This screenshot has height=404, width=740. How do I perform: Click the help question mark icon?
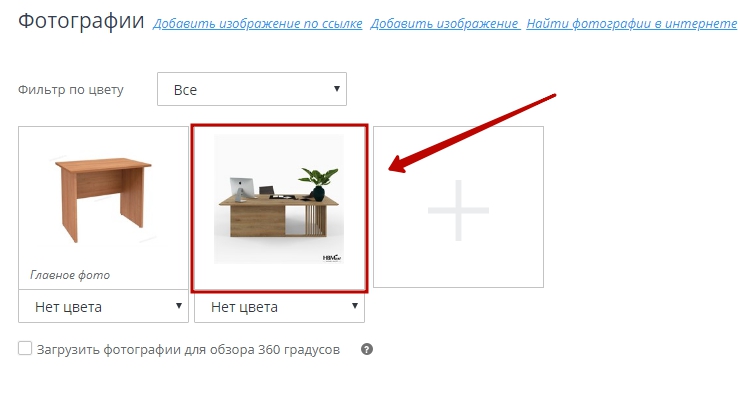[x=367, y=349]
